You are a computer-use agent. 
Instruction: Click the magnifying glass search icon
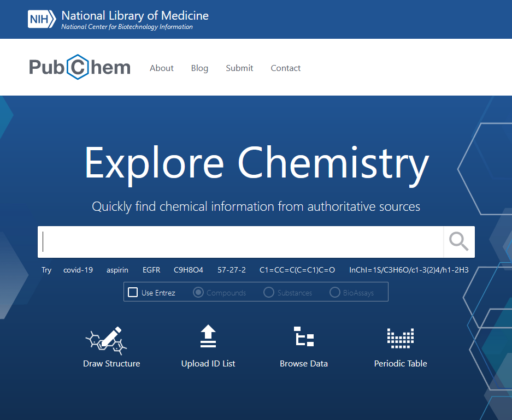[458, 241]
